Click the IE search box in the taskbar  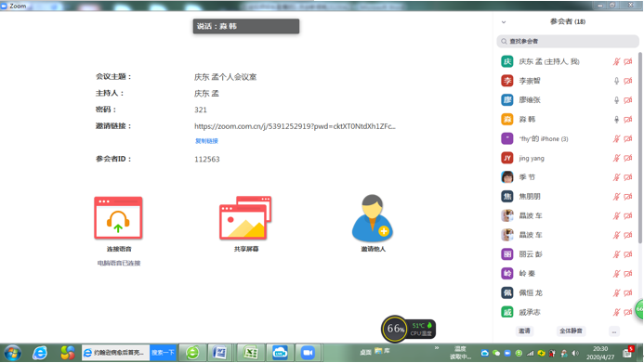coord(116,353)
